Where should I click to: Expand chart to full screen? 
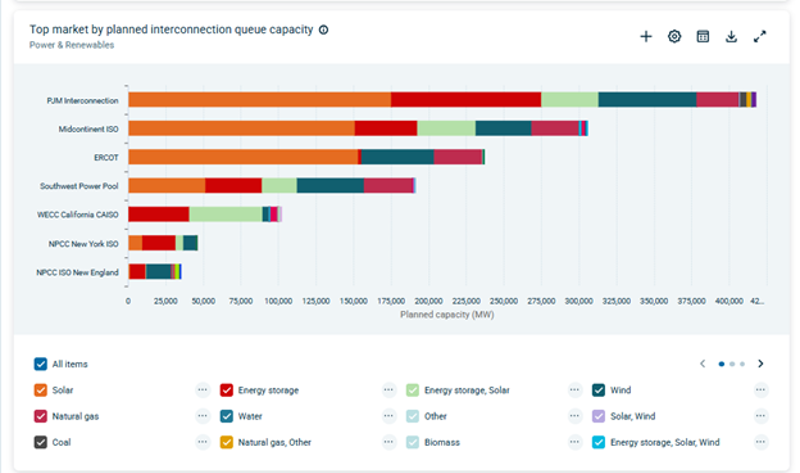(x=760, y=37)
